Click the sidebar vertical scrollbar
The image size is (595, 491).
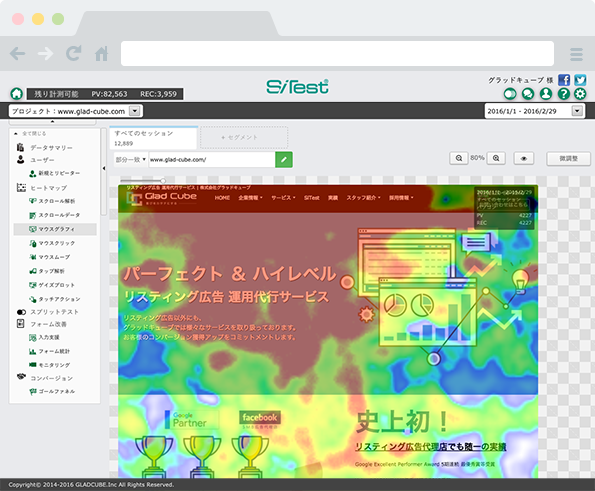[x=103, y=172]
